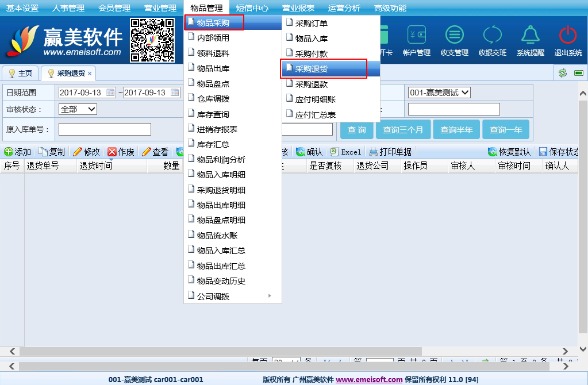Expand 公司调拨 submenu

pos(232,297)
